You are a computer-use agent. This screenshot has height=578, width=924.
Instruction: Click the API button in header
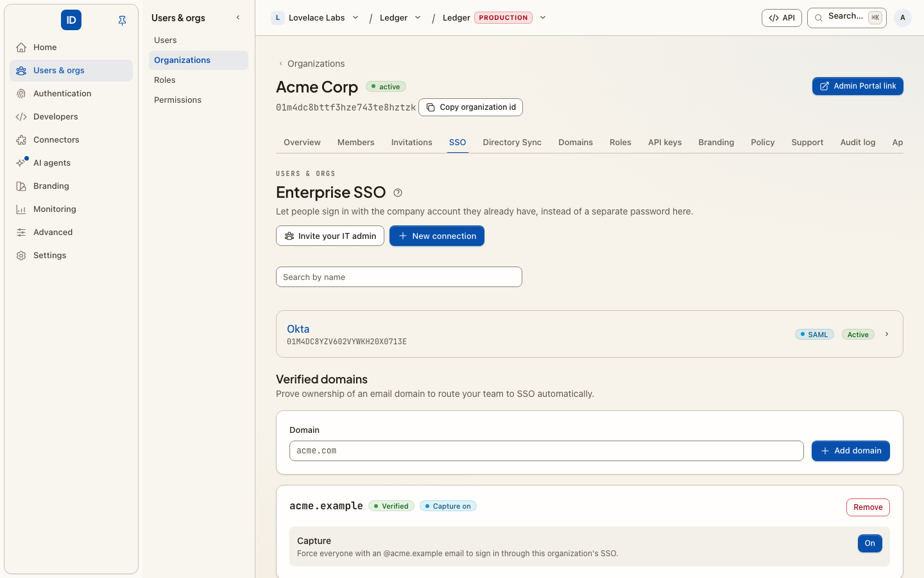782,18
